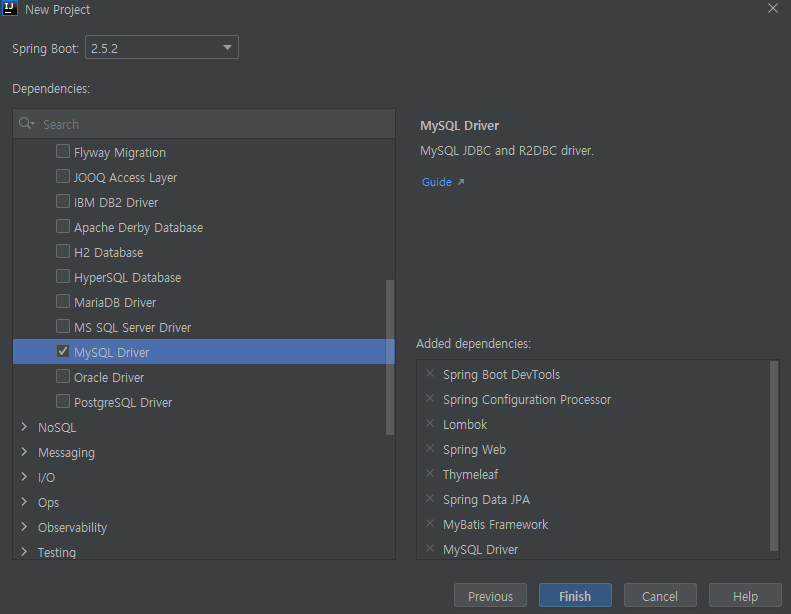
Task: Uncheck the MySQL Driver checkbox
Action: 63,351
